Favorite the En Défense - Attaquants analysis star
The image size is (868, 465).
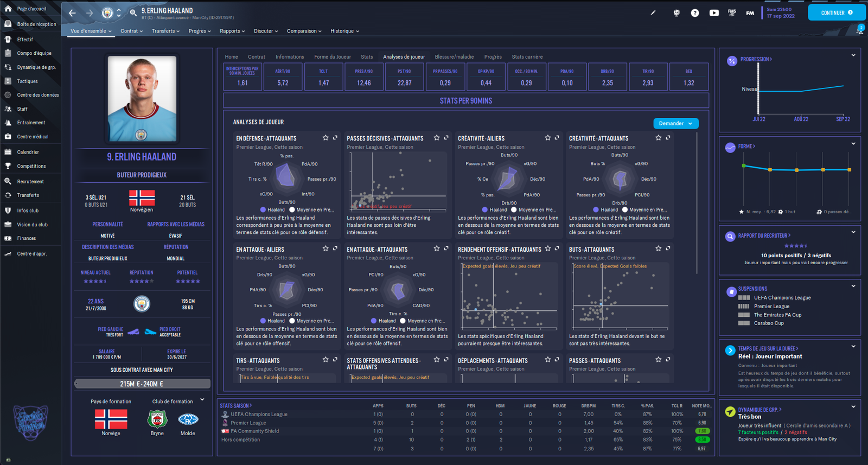(x=325, y=138)
